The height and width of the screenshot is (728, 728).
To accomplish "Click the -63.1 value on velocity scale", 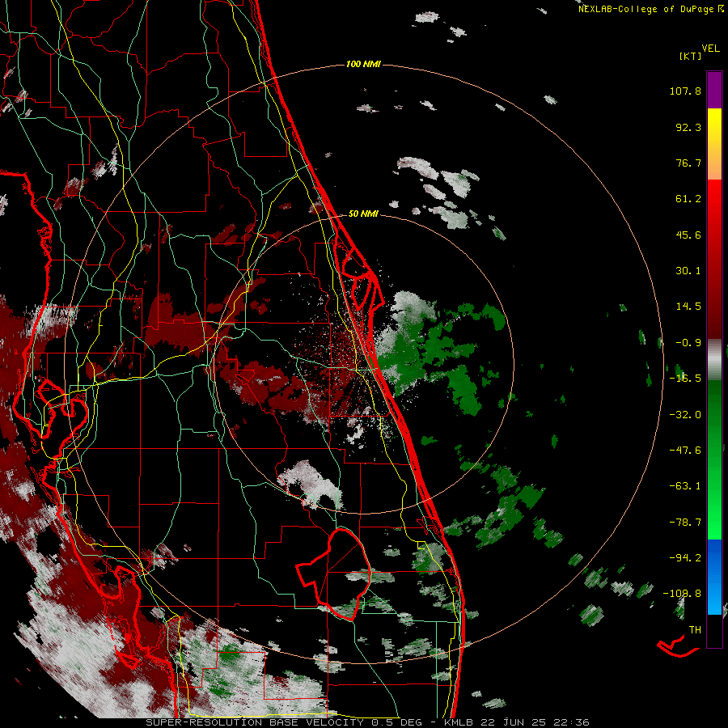I will (685, 486).
